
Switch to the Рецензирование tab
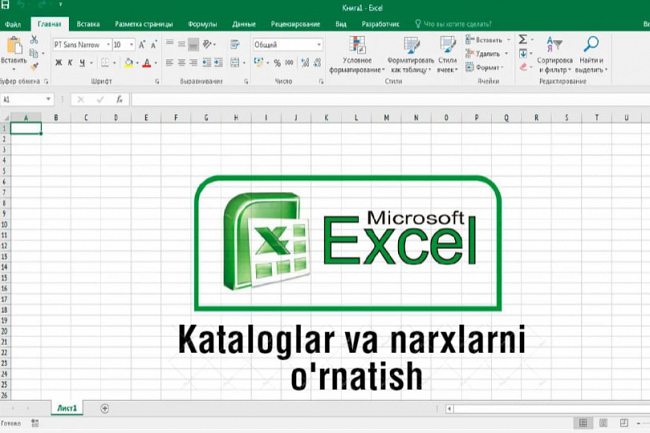295,24
